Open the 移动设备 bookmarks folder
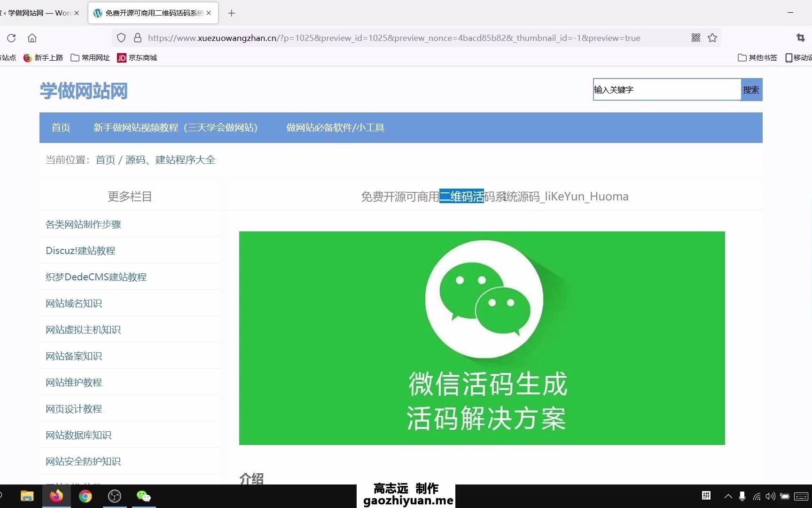 (x=798, y=57)
